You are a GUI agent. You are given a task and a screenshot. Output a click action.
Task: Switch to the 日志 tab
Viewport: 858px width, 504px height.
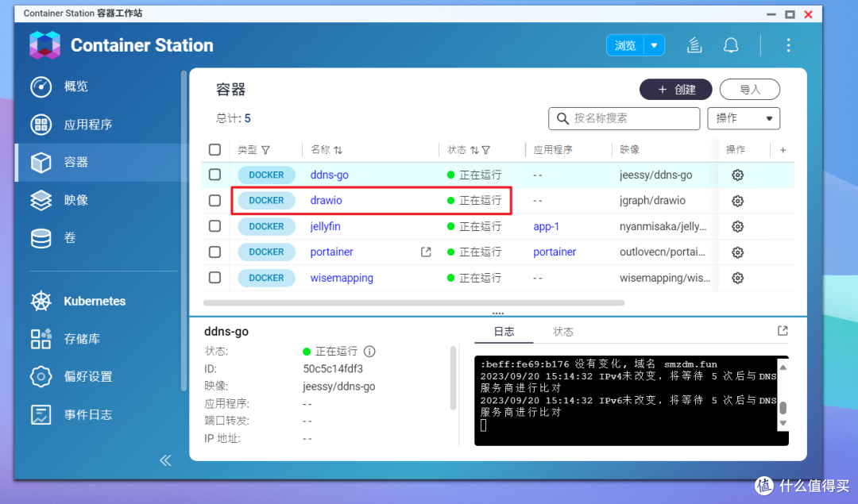(x=504, y=331)
